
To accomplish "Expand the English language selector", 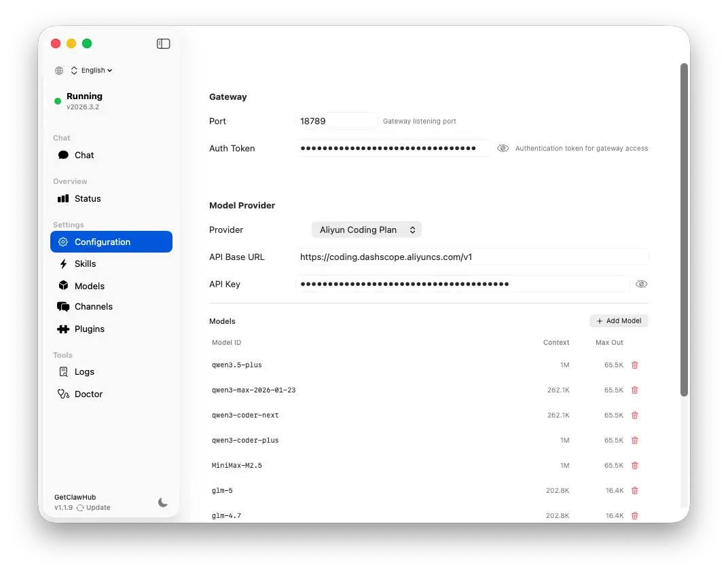I will pos(93,70).
